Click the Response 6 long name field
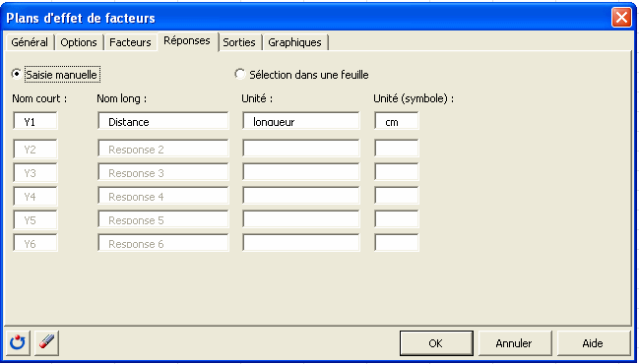This screenshot has height=364, width=639. (x=163, y=243)
